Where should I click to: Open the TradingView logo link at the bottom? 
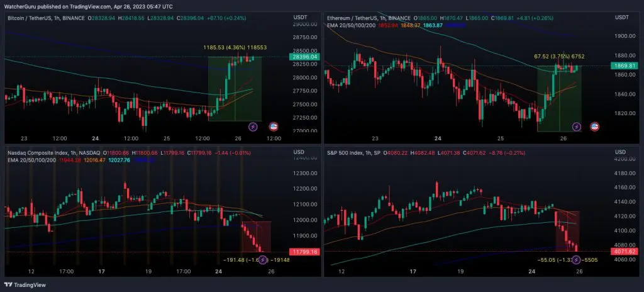tap(25, 284)
